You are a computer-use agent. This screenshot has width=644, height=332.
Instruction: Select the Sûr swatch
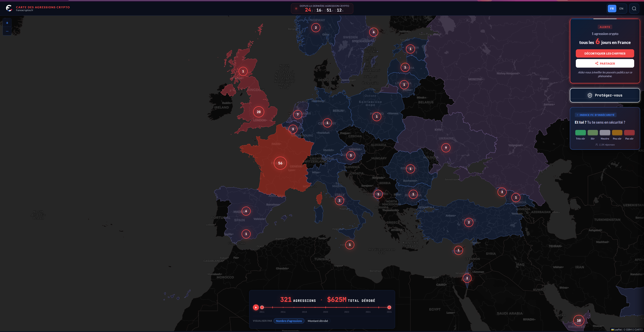point(593,133)
